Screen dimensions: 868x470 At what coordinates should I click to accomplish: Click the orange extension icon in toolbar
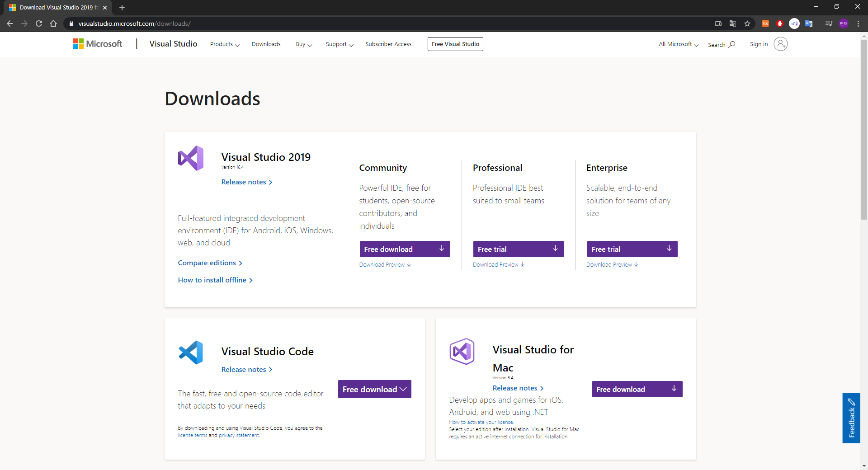[765, 23]
